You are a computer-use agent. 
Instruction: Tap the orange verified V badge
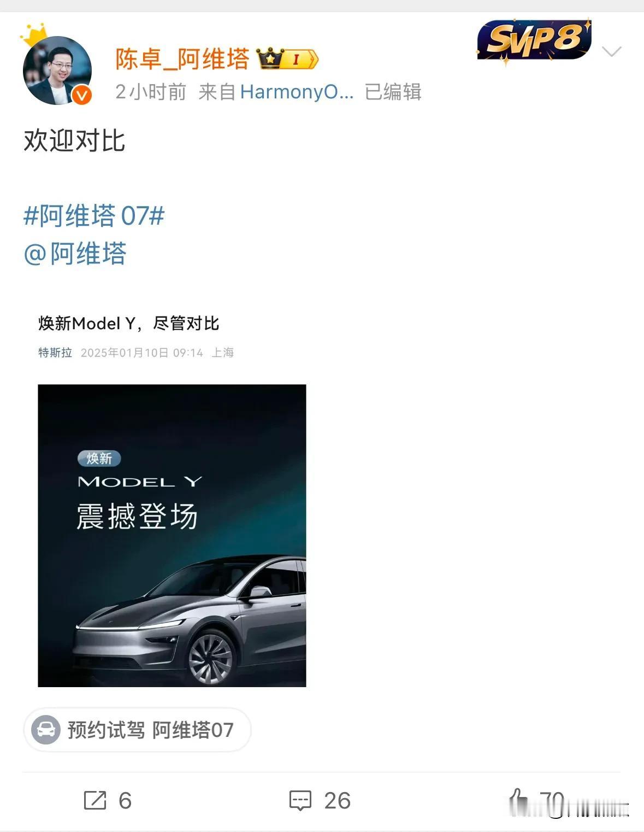[x=82, y=96]
